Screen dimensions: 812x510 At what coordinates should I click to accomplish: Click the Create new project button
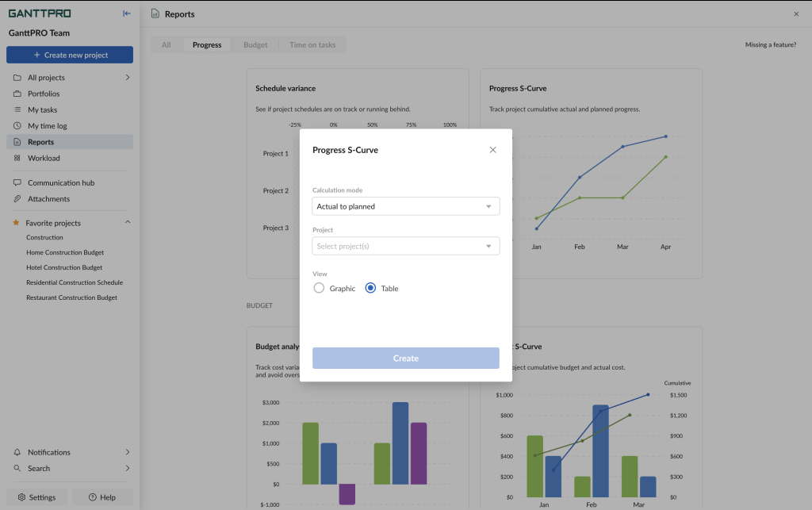click(69, 54)
